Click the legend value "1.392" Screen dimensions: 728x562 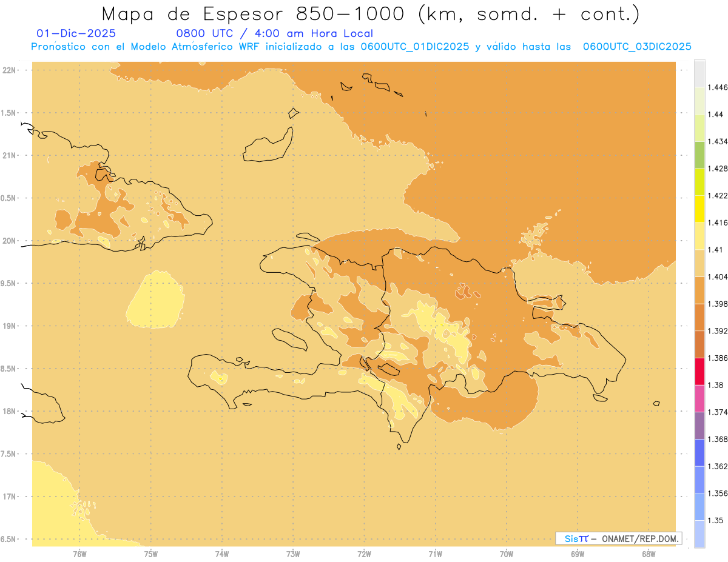pyautogui.click(x=718, y=331)
